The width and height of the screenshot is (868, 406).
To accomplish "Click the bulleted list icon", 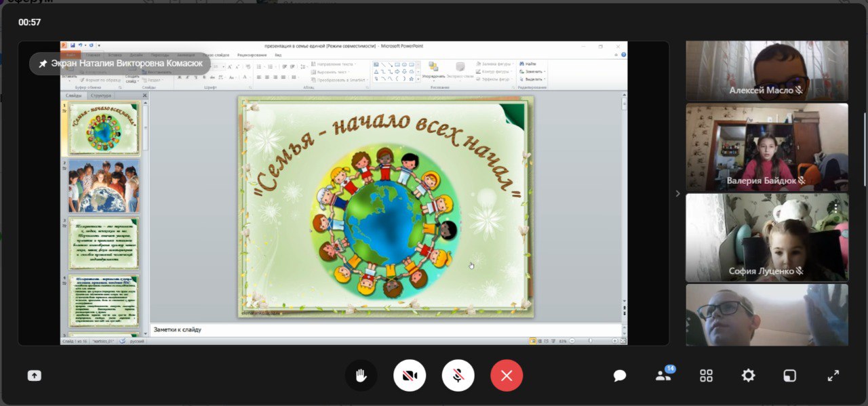I will click(x=260, y=66).
